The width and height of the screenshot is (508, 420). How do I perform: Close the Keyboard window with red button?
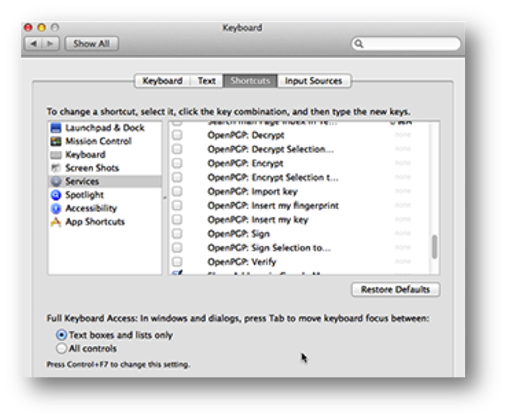point(28,28)
